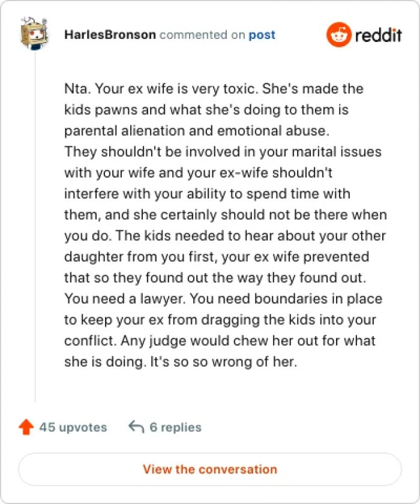Viewport: 420px width, 504px height.
Task: Open the HarlesBronson username link
Action: click(x=110, y=35)
